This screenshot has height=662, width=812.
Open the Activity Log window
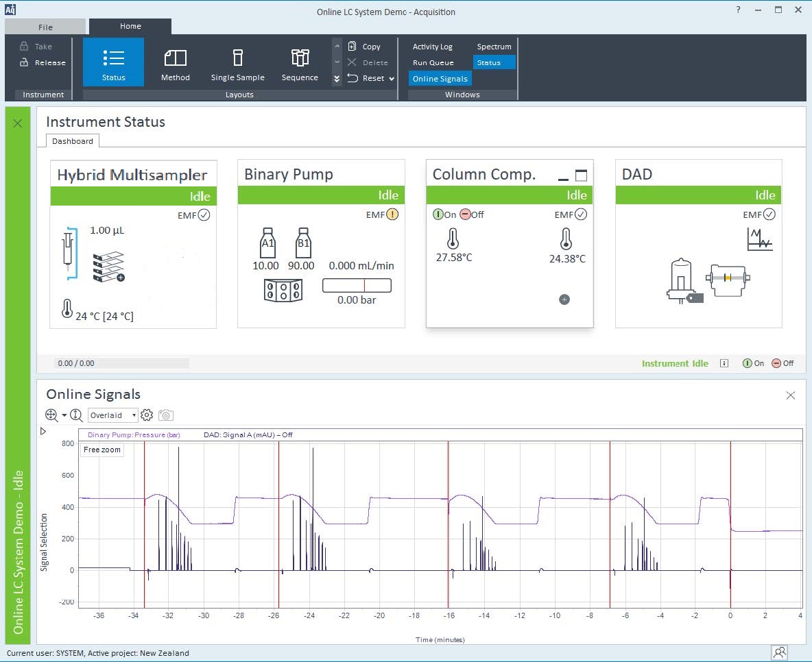coord(432,46)
